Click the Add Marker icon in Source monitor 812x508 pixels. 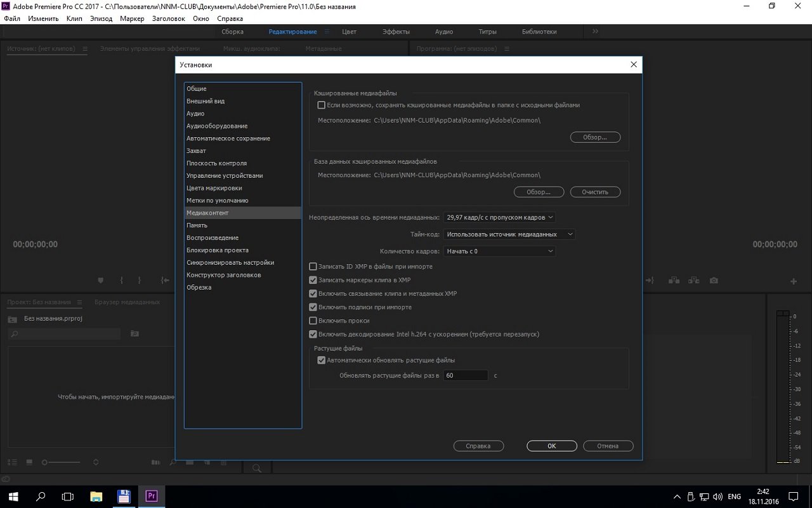pyautogui.click(x=100, y=281)
